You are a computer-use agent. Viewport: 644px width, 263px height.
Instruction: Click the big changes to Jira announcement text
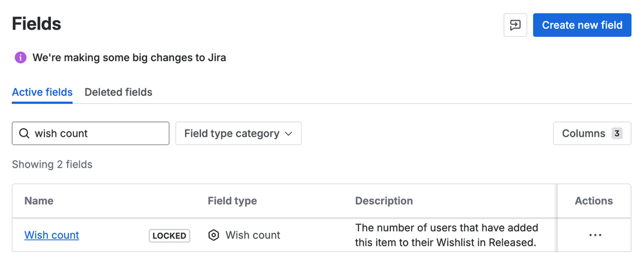(129, 57)
